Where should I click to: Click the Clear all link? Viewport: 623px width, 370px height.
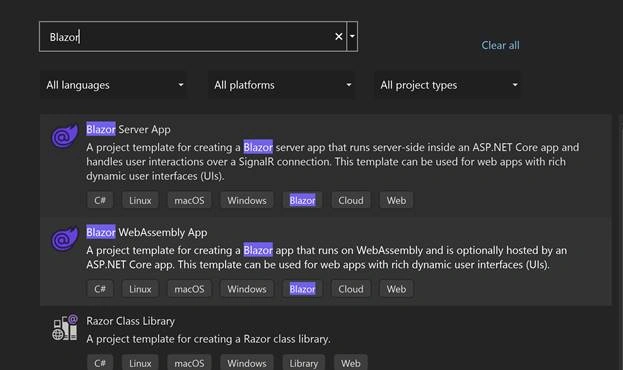(500, 45)
